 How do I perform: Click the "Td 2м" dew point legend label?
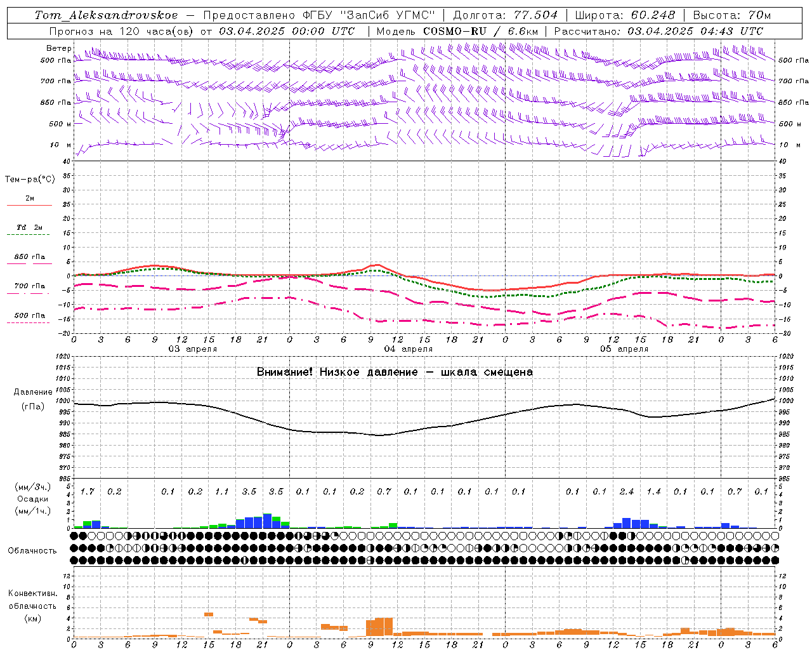coord(30,227)
